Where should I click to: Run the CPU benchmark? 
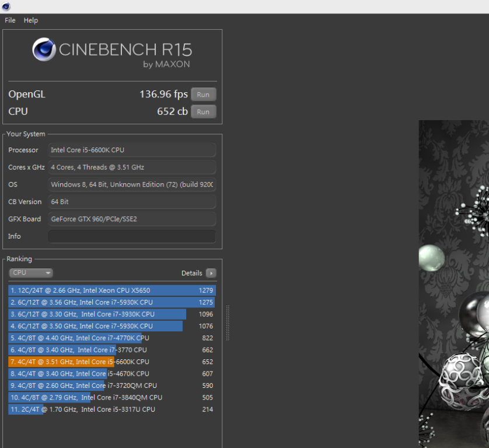tap(203, 112)
